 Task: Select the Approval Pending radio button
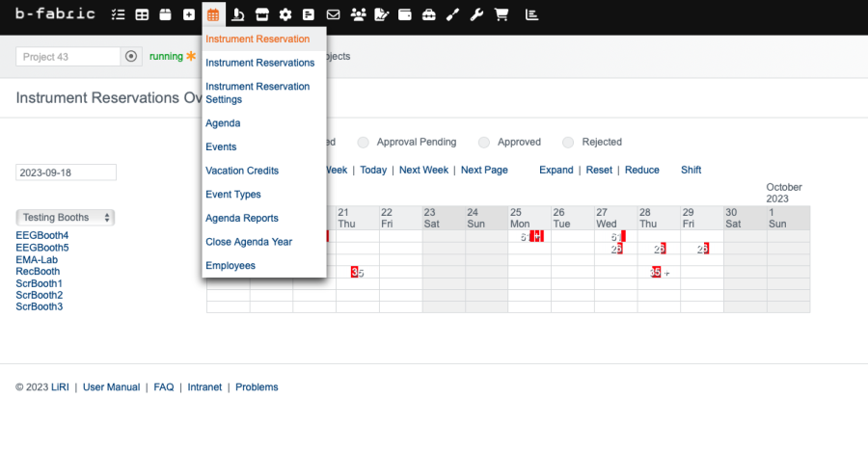364,143
